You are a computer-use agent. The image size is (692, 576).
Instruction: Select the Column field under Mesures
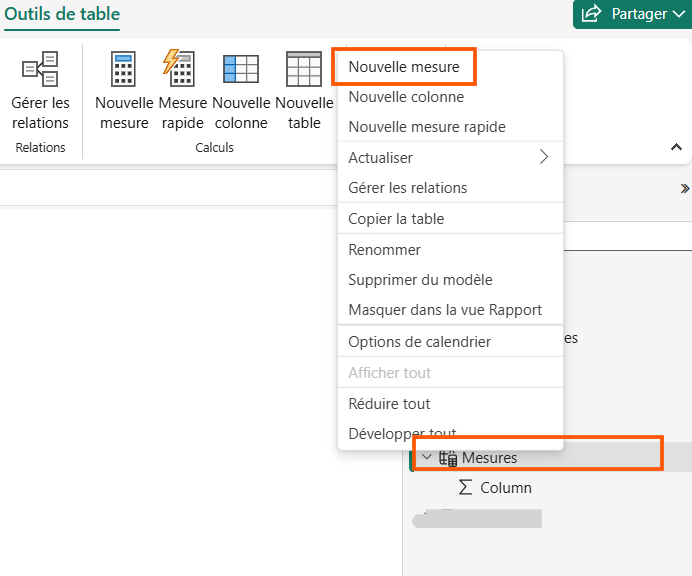[x=505, y=487]
